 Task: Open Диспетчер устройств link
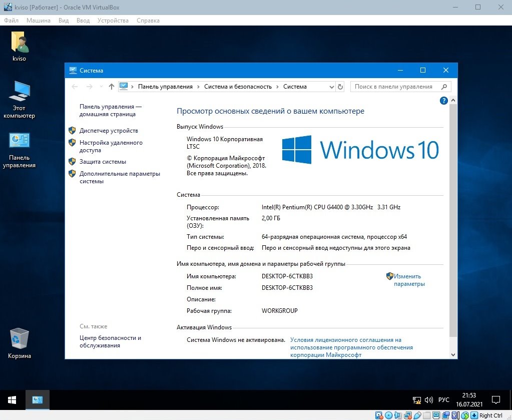click(x=109, y=131)
